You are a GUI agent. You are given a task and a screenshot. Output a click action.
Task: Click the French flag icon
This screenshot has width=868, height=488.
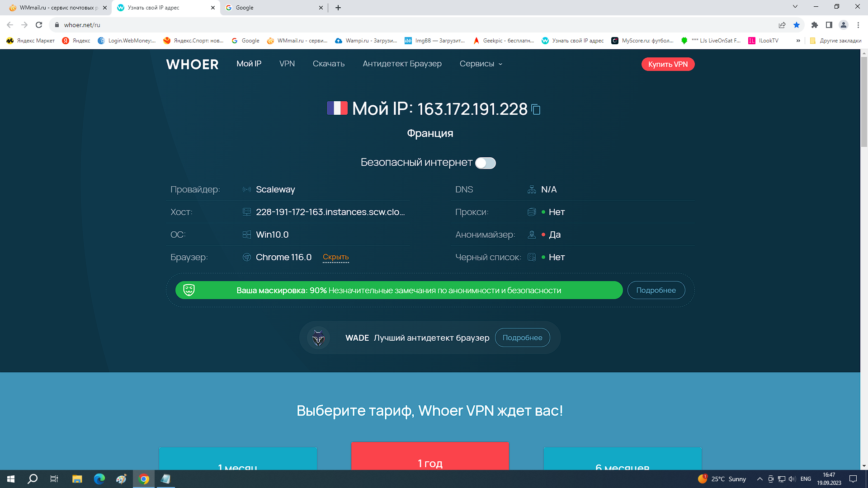pos(337,108)
